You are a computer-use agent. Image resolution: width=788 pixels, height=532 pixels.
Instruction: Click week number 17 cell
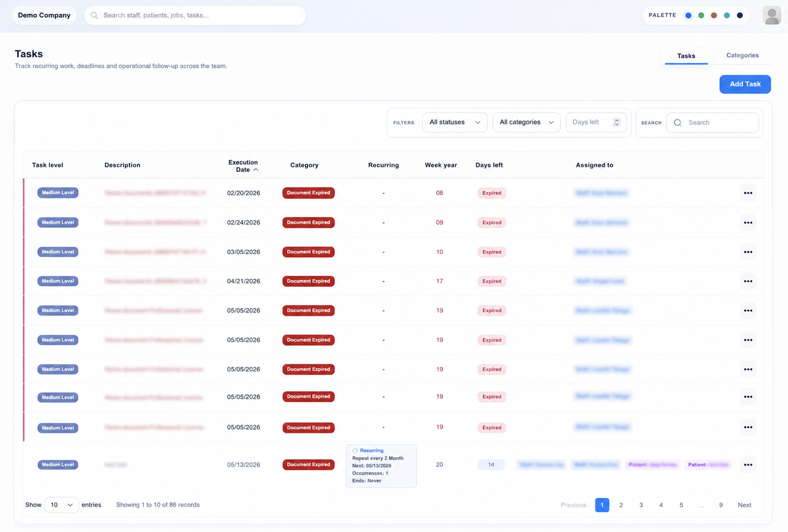click(439, 281)
